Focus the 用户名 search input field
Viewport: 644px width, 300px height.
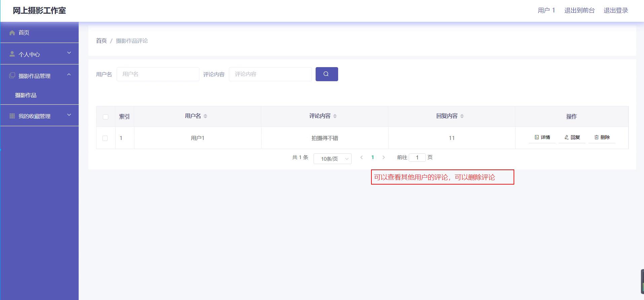158,74
